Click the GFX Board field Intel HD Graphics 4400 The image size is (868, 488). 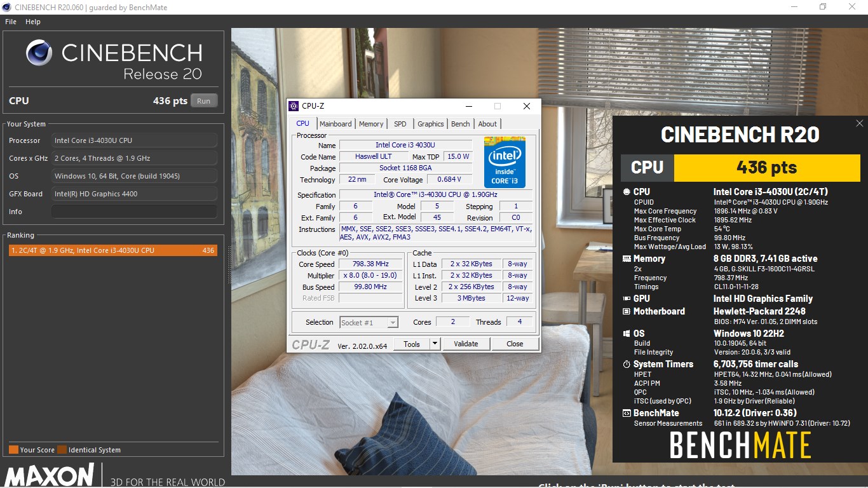(x=134, y=194)
